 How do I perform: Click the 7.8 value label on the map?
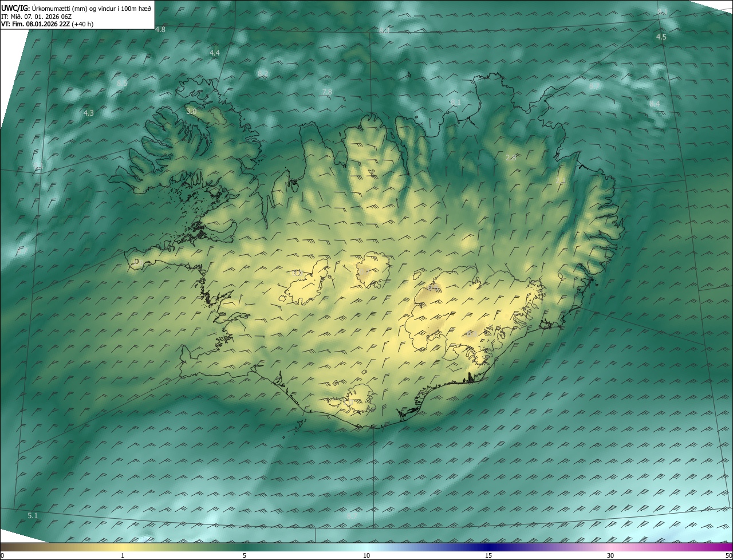tap(327, 92)
